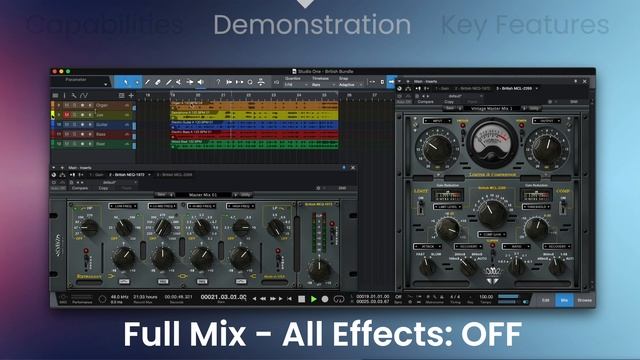Screen dimensions: 640x360
Task: Click Return to Zero transport button
Action: (x=289, y=299)
